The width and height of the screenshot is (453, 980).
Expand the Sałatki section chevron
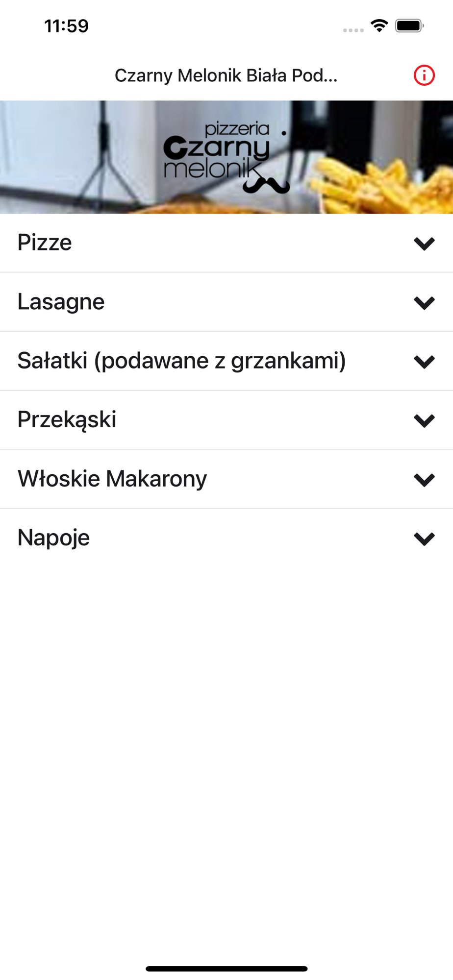[424, 362]
